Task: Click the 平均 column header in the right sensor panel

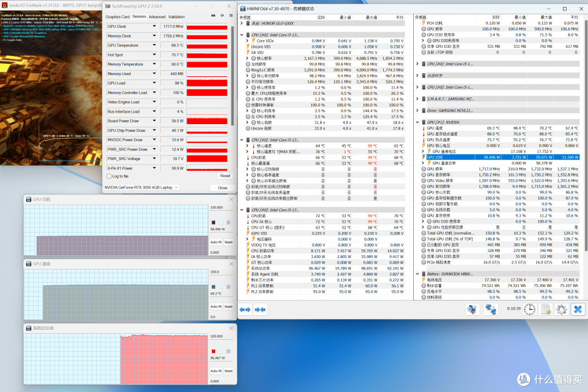Action: [574, 17]
